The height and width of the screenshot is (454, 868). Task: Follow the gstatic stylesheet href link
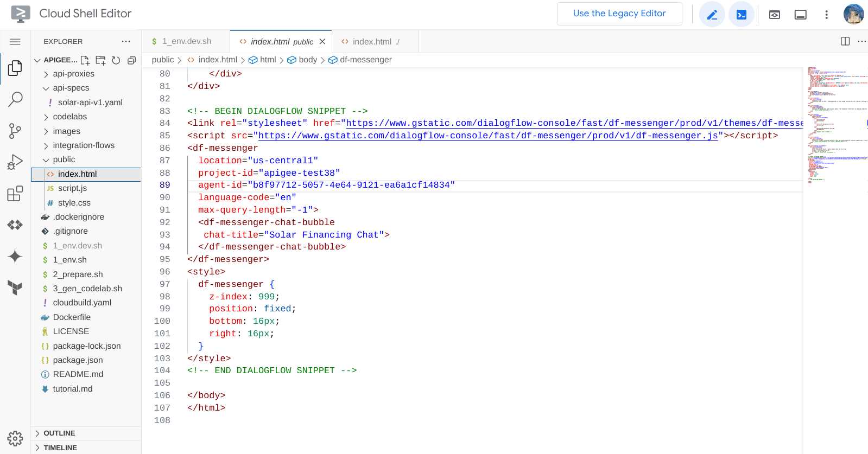(574, 123)
